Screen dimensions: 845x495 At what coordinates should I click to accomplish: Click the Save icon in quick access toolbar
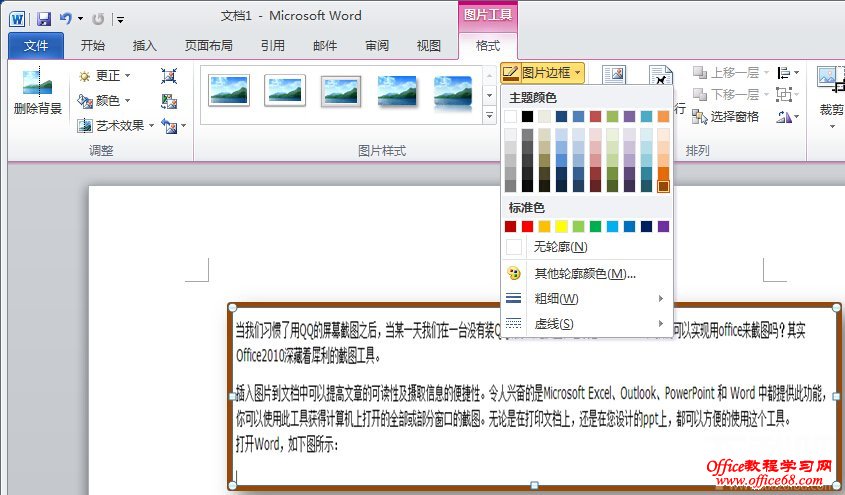[x=43, y=17]
